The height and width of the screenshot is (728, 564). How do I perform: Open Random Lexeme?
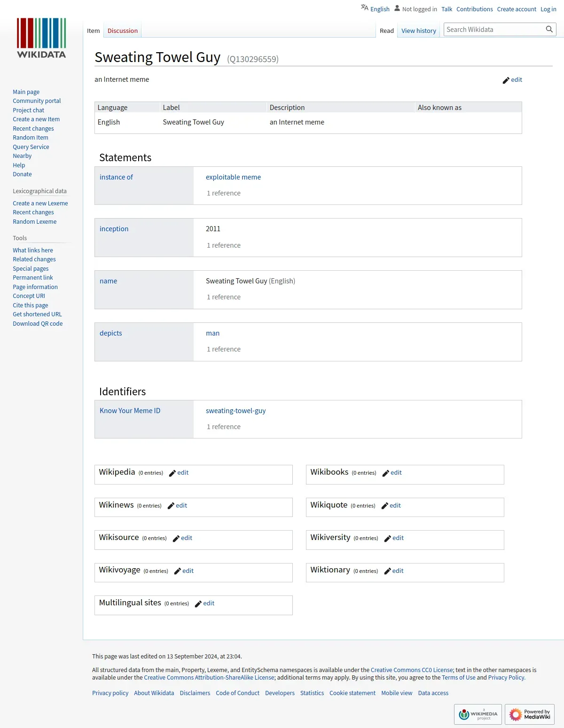coord(34,222)
